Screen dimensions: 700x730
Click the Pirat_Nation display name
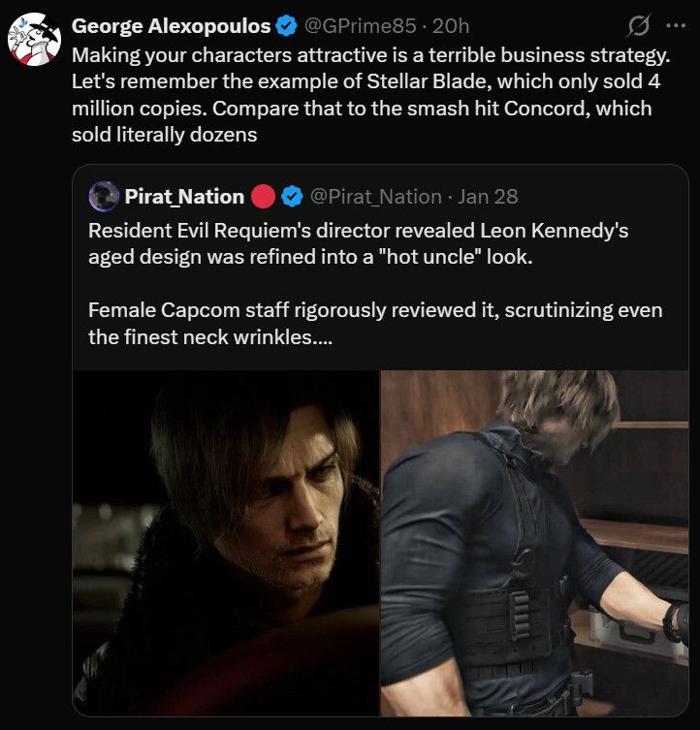184,197
